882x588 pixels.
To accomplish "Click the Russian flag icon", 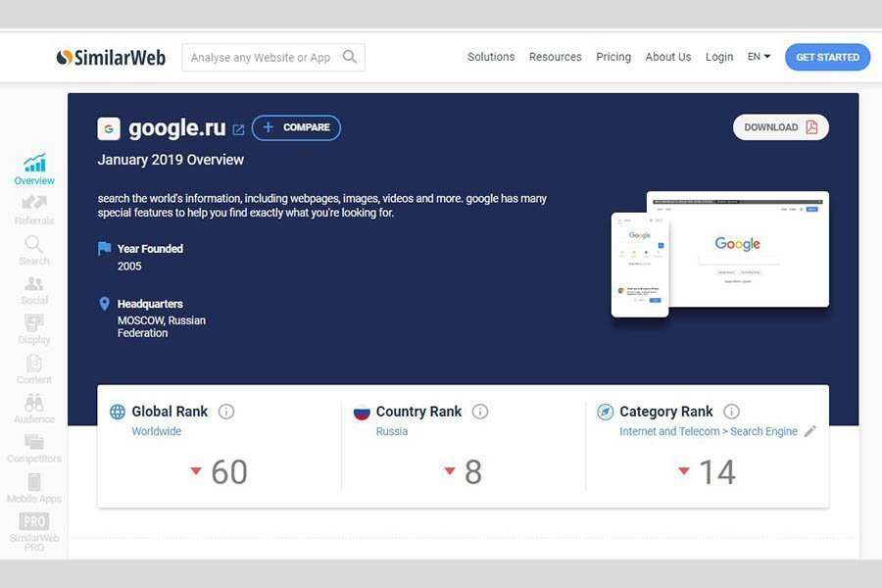I will coord(361,413).
